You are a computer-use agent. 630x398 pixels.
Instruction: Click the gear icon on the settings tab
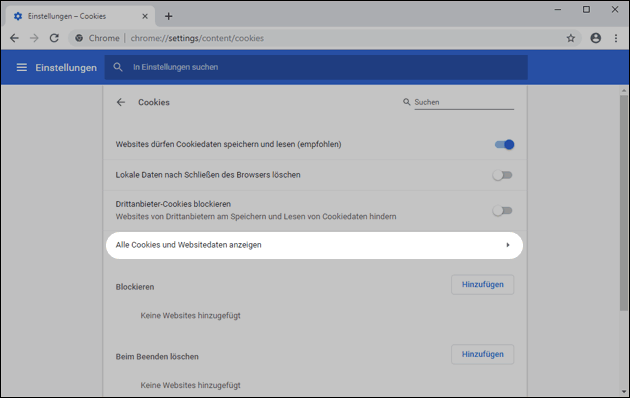18,16
